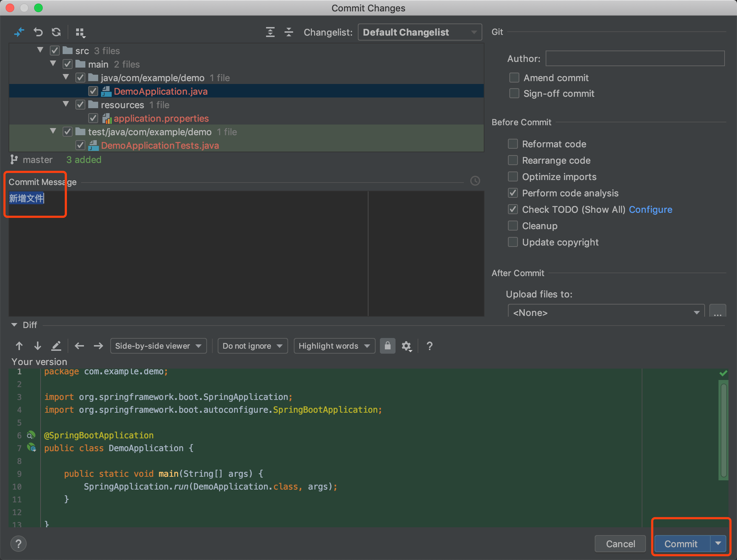Enable the Reformat code option
737x560 pixels.
point(513,144)
